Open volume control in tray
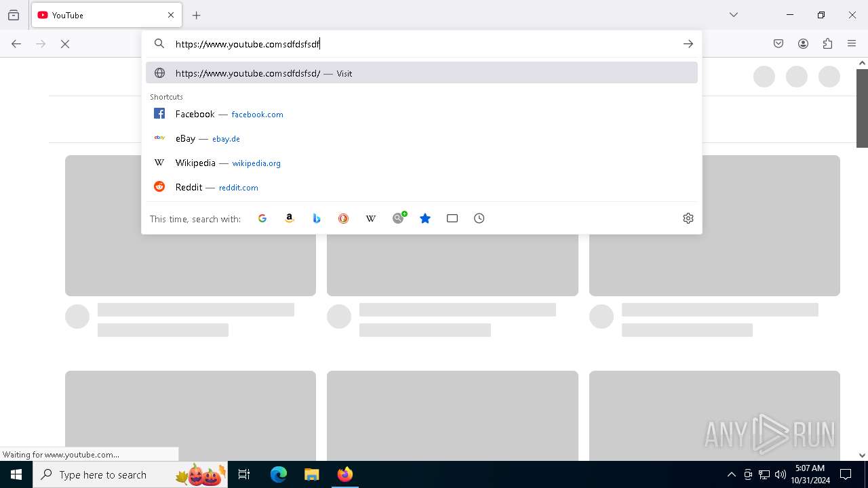 781,474
